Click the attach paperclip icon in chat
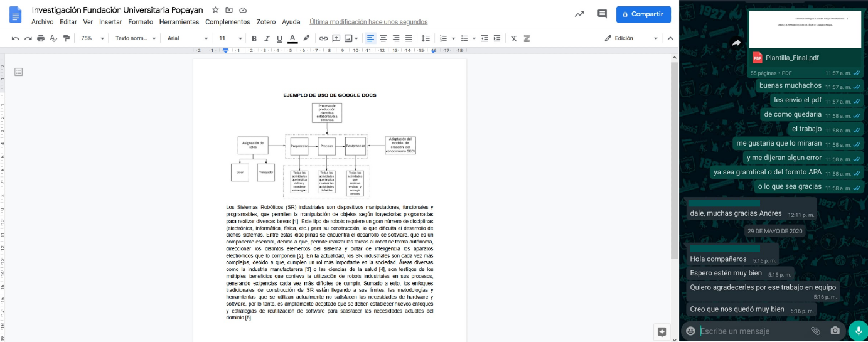 point(815,331)
